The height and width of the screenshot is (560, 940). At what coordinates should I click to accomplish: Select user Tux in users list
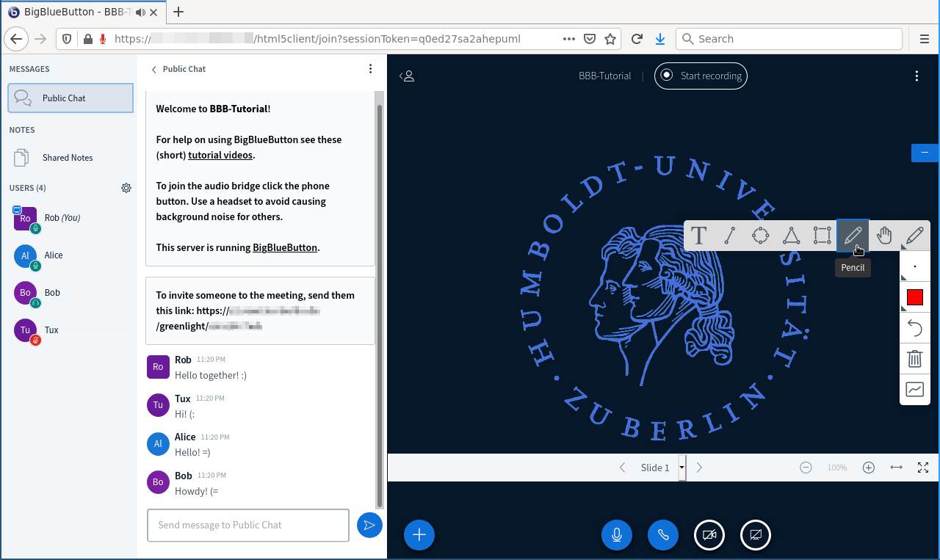70,331
